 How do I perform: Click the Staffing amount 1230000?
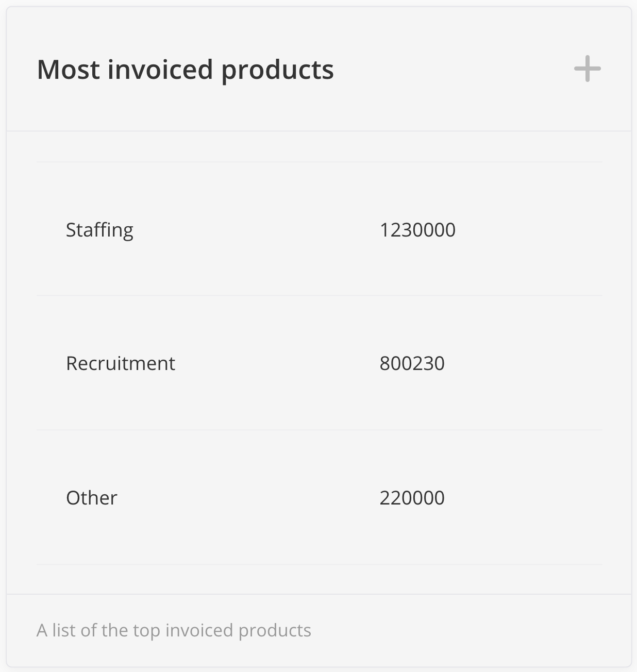pos(417,230)
